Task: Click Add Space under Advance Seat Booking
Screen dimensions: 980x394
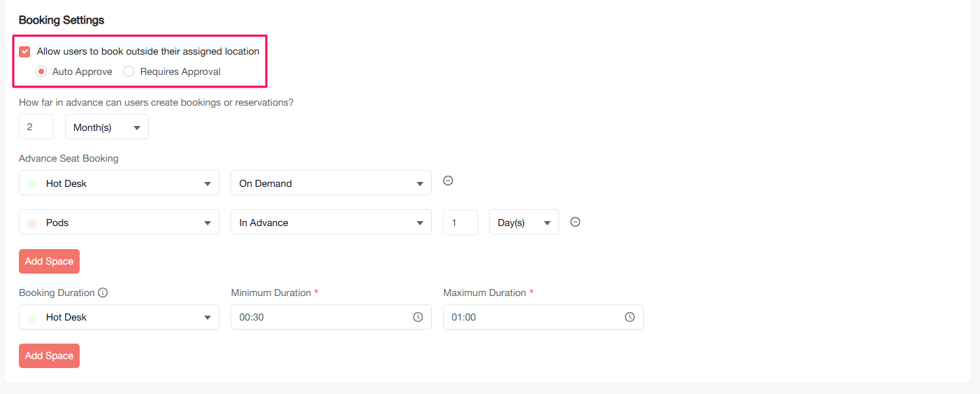Action: pos(49,261)
